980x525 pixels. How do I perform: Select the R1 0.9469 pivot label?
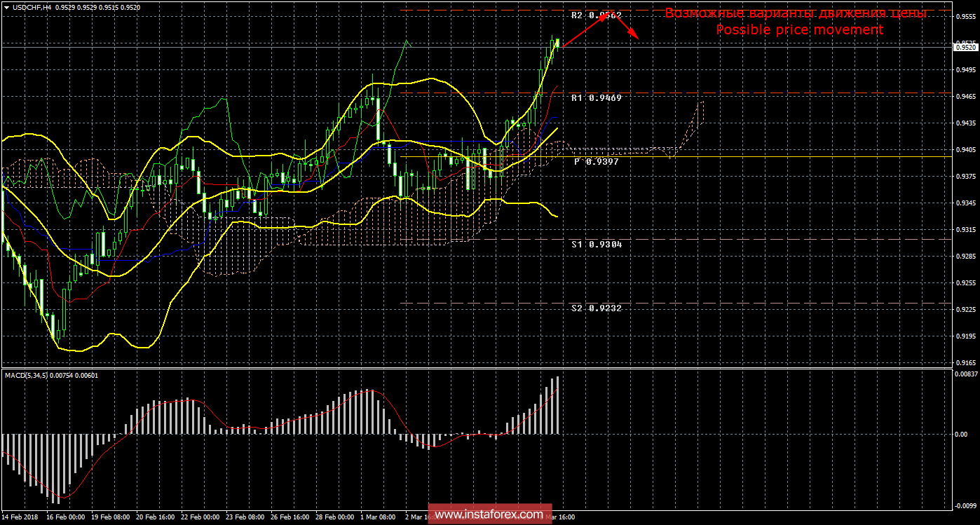596,98
